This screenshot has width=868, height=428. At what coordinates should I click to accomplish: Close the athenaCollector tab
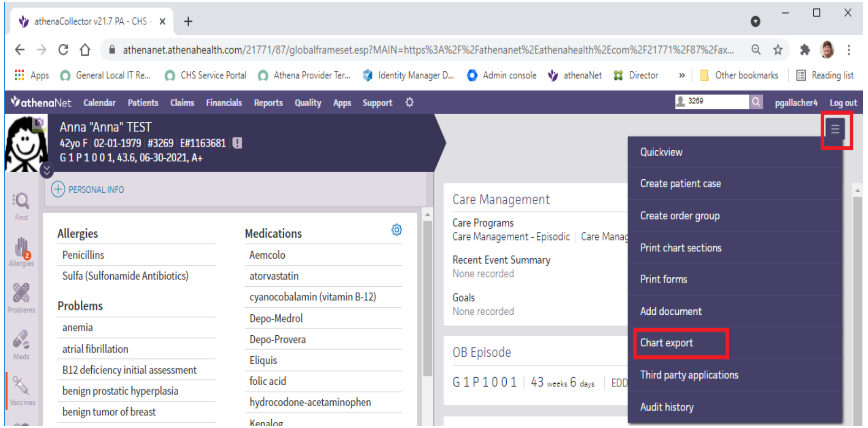[x=163, y=21]
